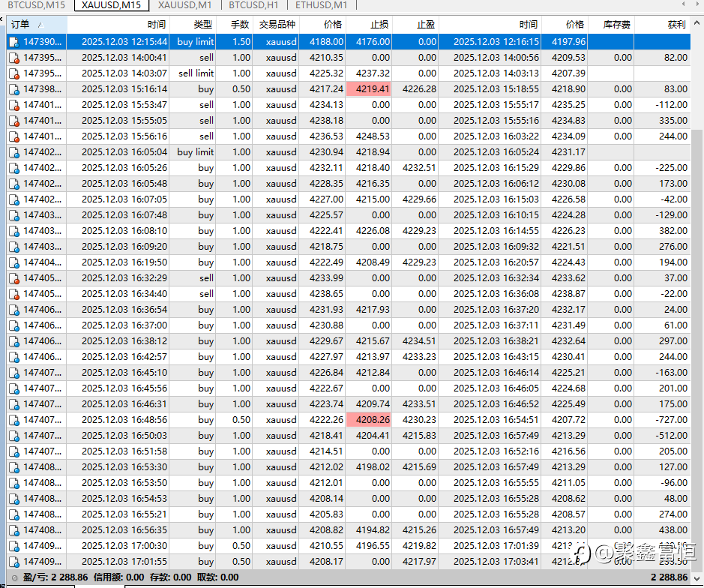Click the buy order icon at 15:16:14
Image resolution: width=704 pixels, height=588 pixels.
pos(14,89)
